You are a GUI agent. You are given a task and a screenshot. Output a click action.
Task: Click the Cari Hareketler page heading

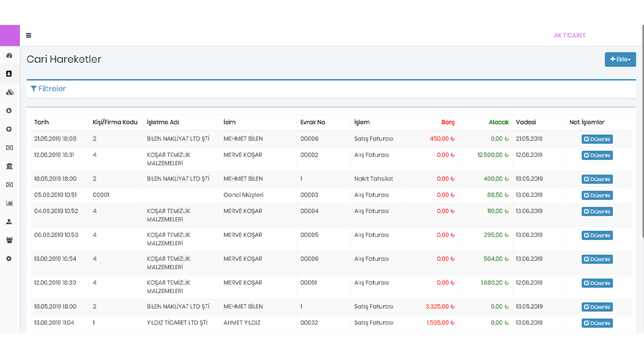64,59
